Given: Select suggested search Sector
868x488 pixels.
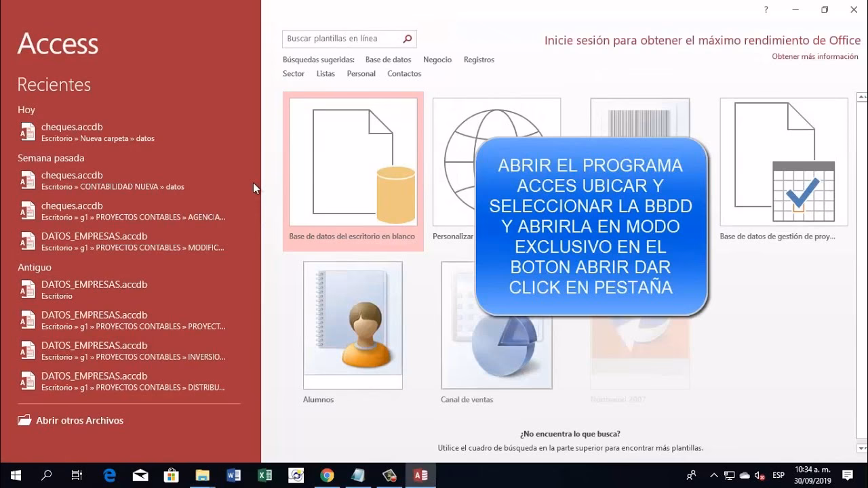Looking at the screenshot, I should (294, 74).
